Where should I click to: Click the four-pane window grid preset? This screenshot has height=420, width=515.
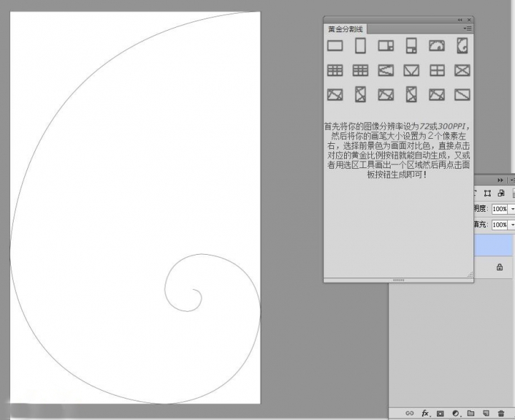pyautogui.click(x=437, y=70)
